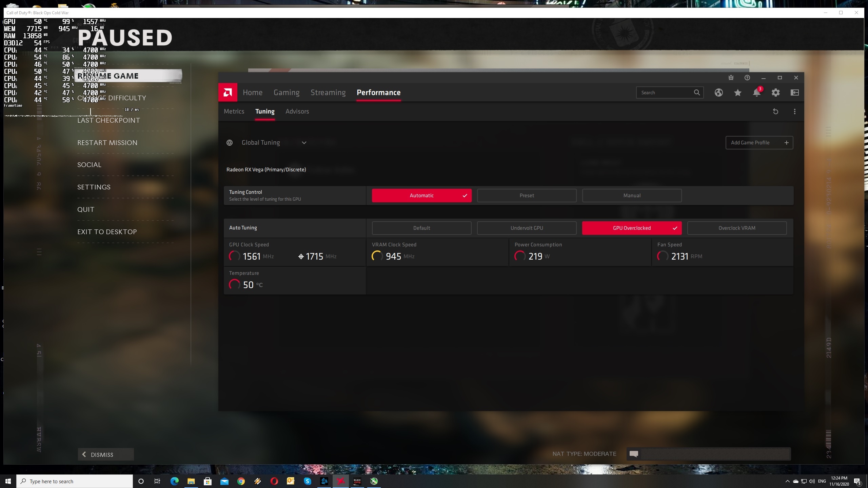This screenshot has height=488, width=868.
Task: Open the Gaming tab
Action: coord(287,93)
